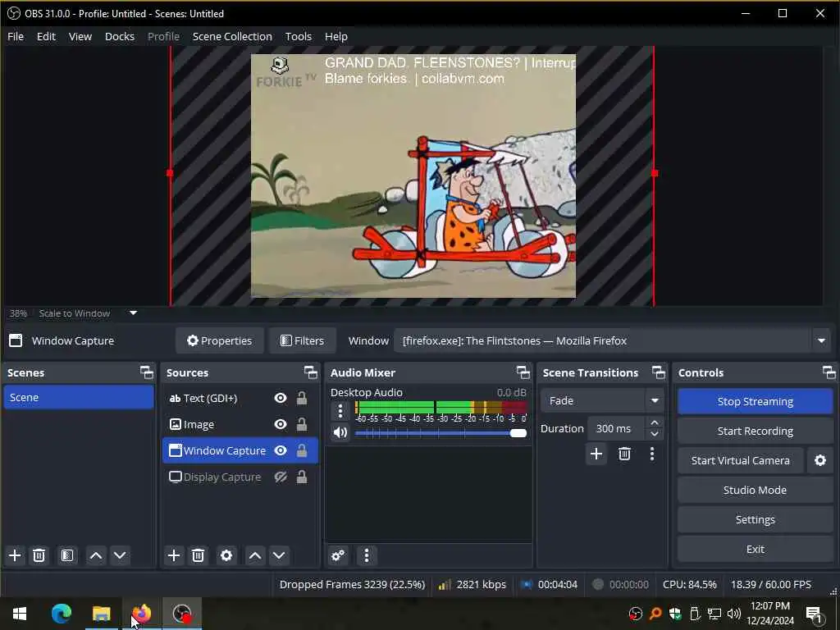
Task: Open virtual camera settings gear
Action: pos(820,460)
